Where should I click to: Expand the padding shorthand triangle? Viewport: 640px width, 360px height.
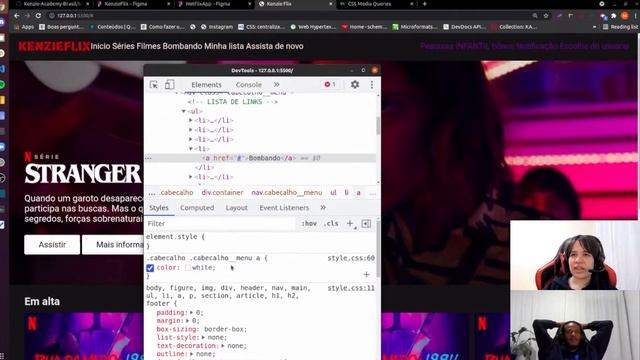coord(191,313)
